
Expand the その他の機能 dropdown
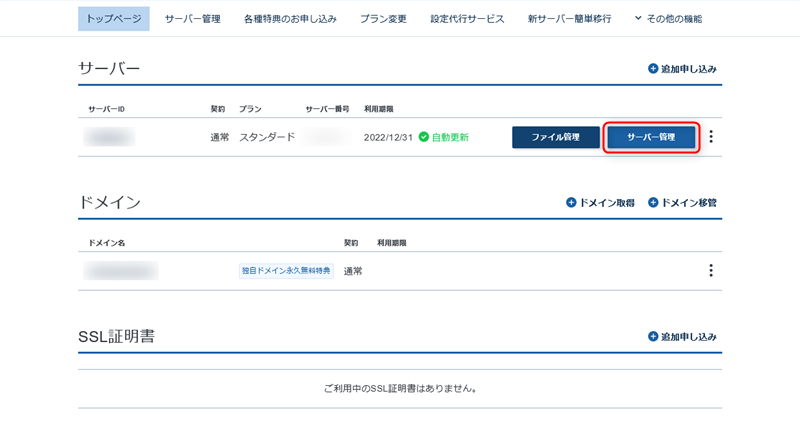(668, 19)
